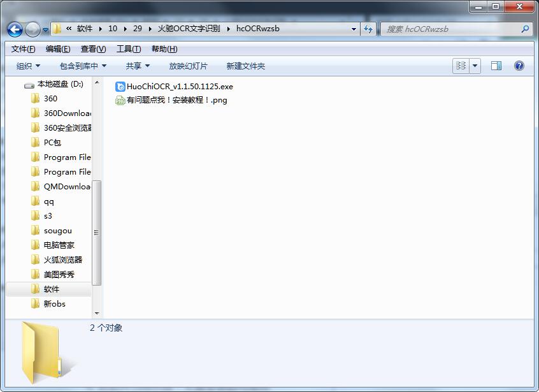Select the 360 folder in sidebar
This screenshot has height=392, width=539.
click(x=50, y=99)
